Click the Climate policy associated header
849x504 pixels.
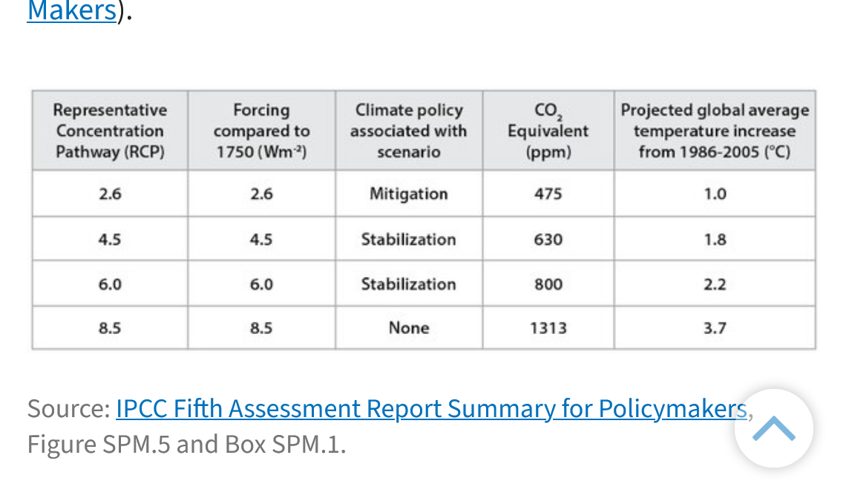click(408, 131)
